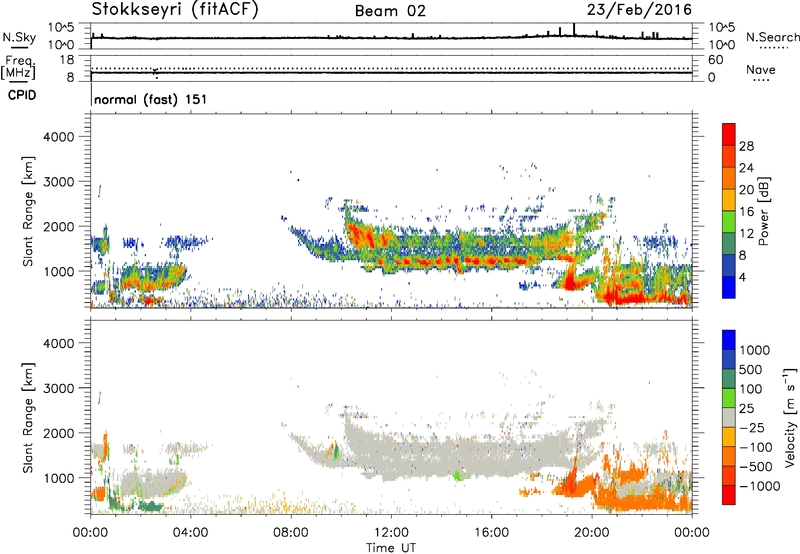Click the "Freq. [MHz]" axis label
Image resolution: width=800 pixels, height=554 pixels.
18,68
